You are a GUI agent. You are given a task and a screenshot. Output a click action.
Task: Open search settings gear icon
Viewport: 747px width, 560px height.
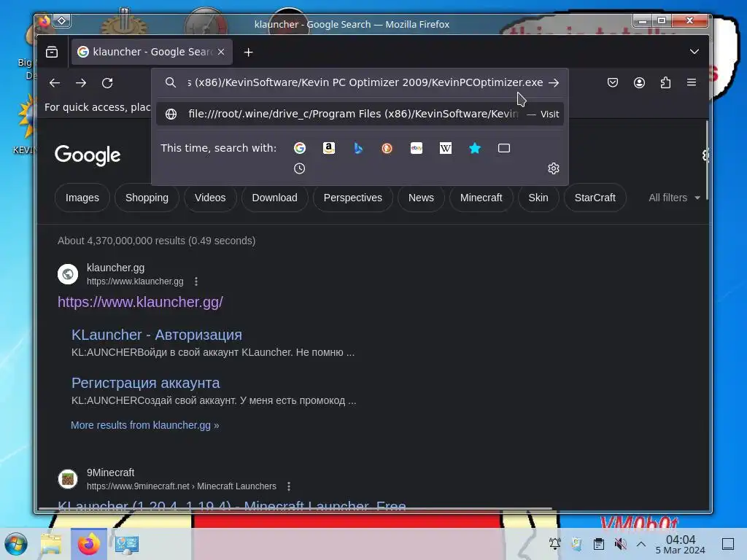[x=553, y=168]
